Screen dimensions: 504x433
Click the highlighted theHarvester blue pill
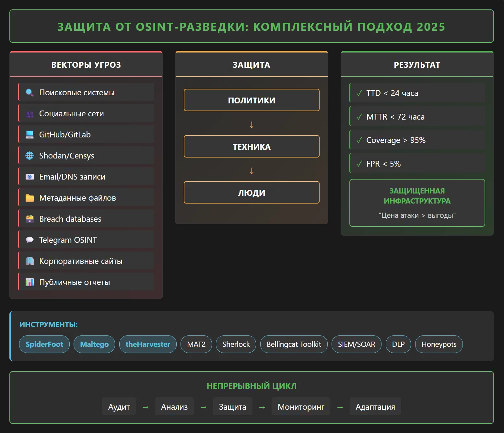148,344
